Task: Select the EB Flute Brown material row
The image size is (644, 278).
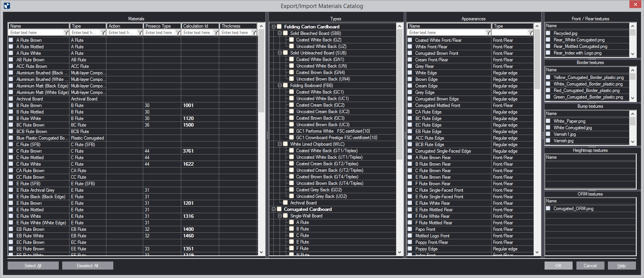Action: point(132,229)
